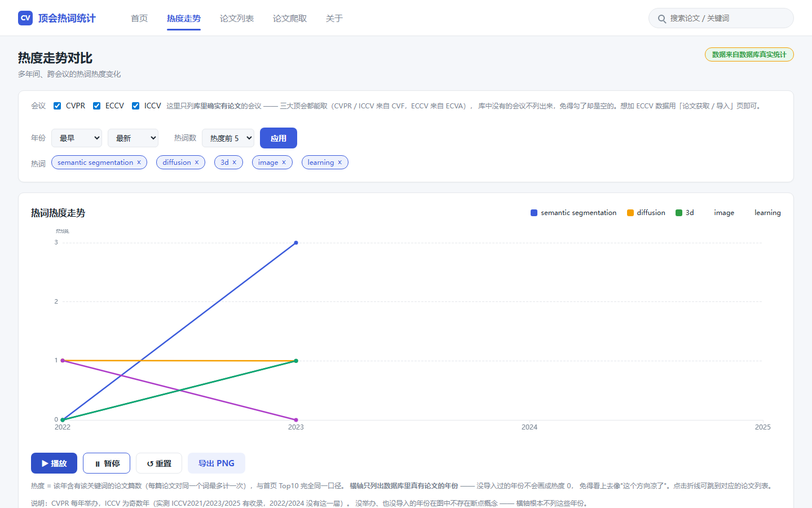Open the 热度前 5 keyword count dropdown
This screenshot has height=508, width=812.
click(228, 138)
